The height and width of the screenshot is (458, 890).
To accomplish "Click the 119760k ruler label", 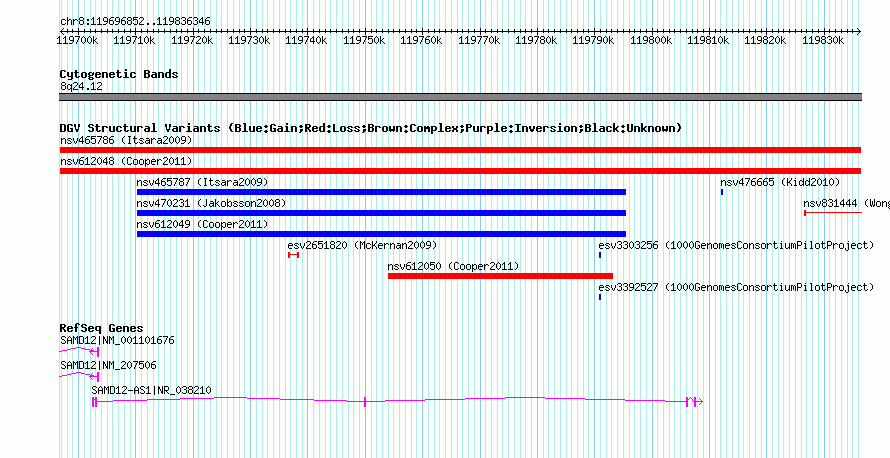I will coord(422,40).
